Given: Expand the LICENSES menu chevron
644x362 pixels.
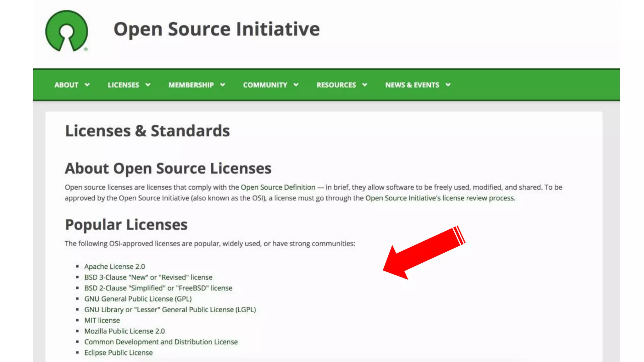Looking at the screenshot, I should (148, 85).
